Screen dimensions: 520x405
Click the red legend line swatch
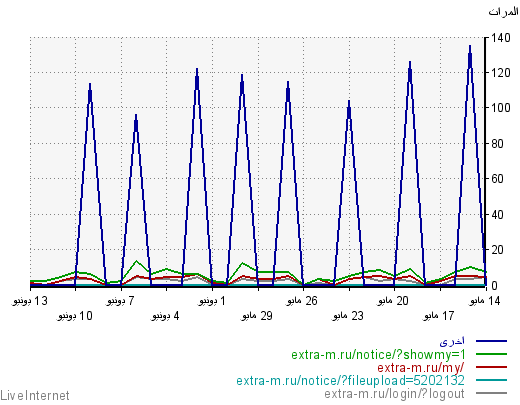point(491,367)
